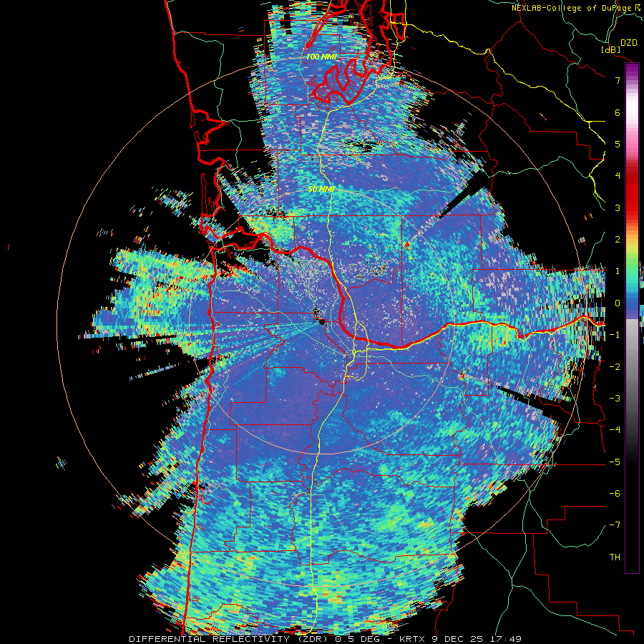644x644 pixels.
Task: Click the 0 tick label on color scale
Action: 618,303
